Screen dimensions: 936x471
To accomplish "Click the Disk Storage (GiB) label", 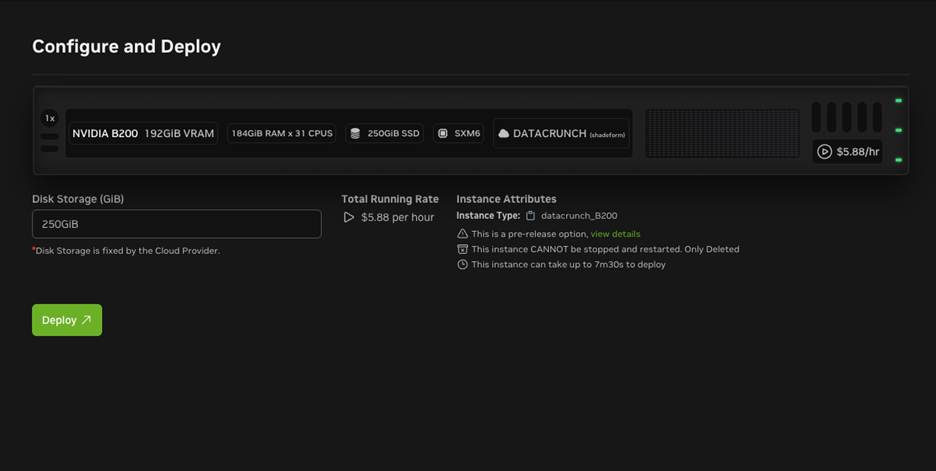I will click(x=78, y=199).
